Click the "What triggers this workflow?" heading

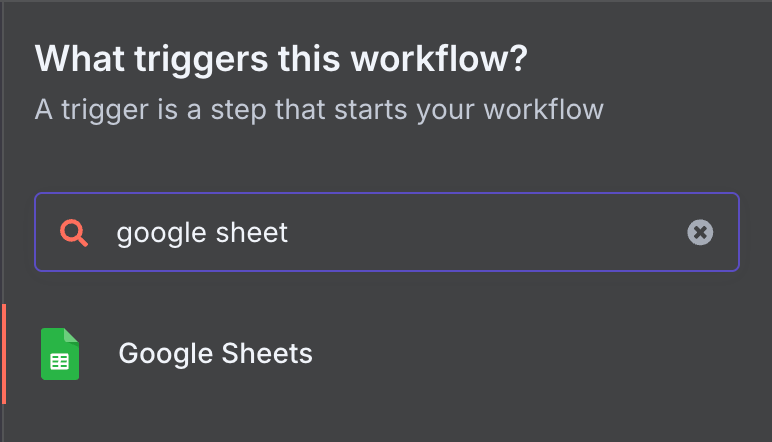(x=280, y=59)
